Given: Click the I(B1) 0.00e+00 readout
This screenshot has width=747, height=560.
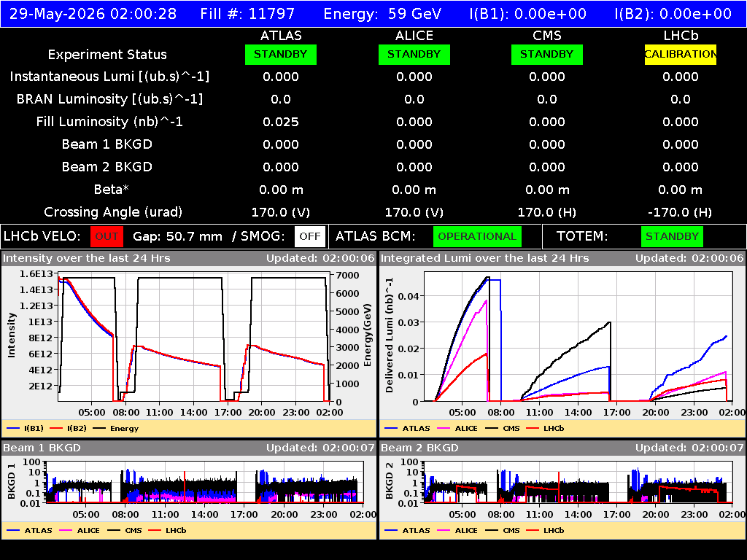Looking at the screenshot, I should pos(528,14).
